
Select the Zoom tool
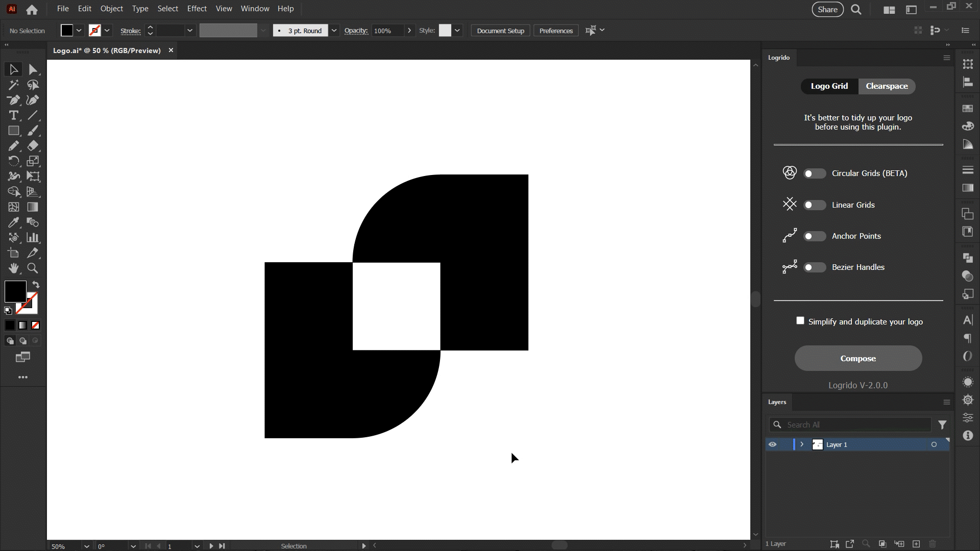click(x=33, y=268)
